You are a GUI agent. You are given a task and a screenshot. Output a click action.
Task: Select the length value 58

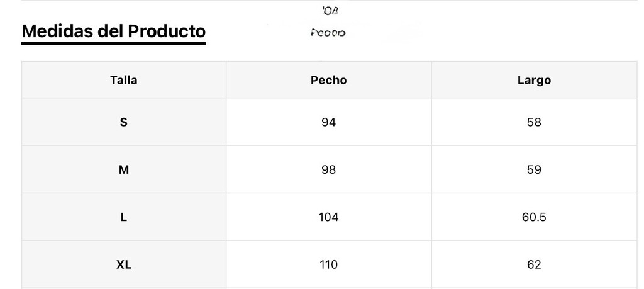534,122
